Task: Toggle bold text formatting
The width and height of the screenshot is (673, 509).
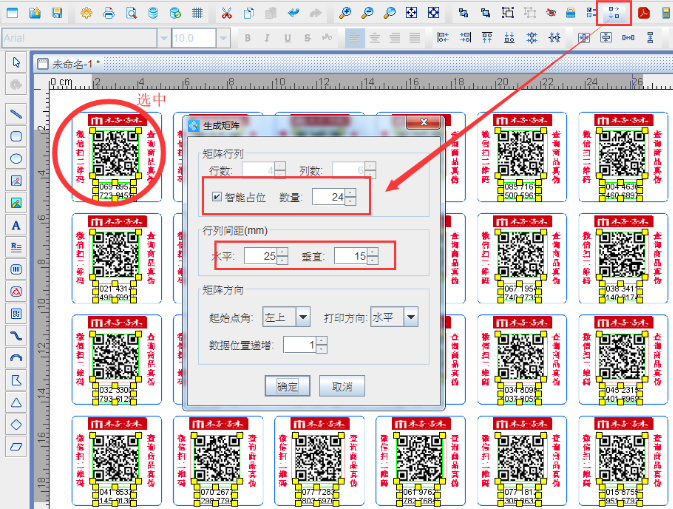Action: pyautogui.click(x=245, y=38)
